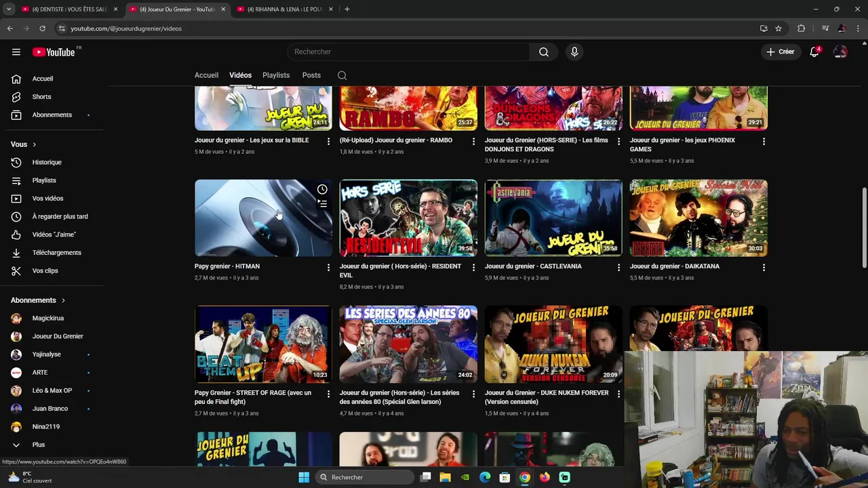Open options menu for CASTLEVANIA video
The image size is (868, 488).
619,268
